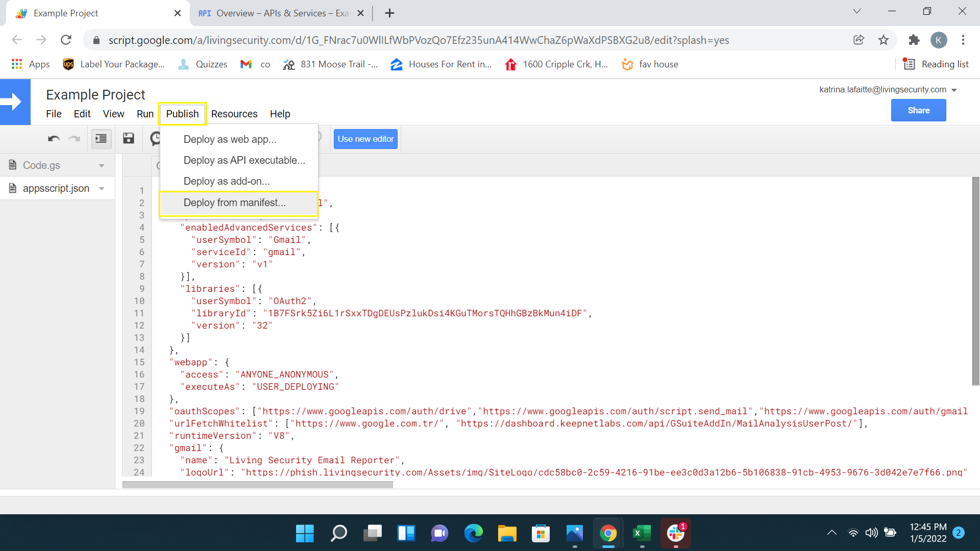Close the Example Project tab

177,13
